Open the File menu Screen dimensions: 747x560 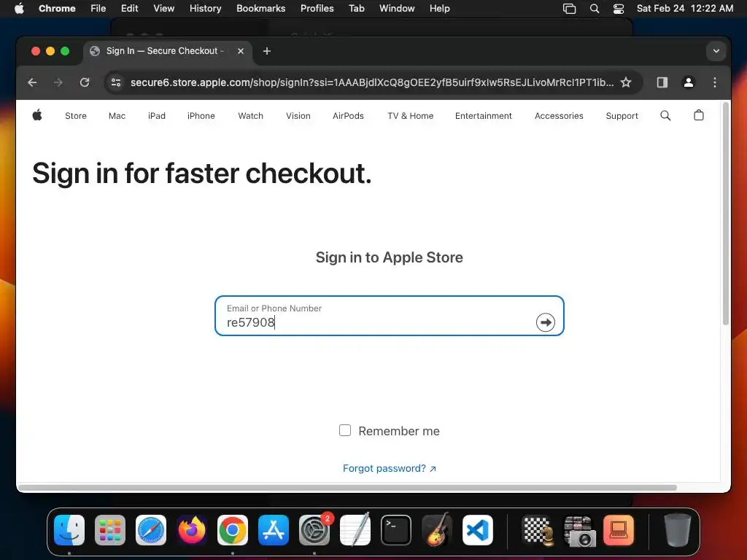point(98,8)
